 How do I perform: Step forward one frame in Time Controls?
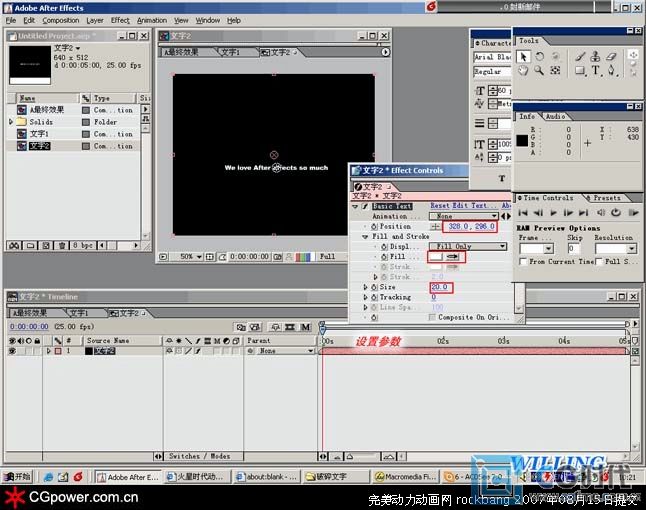click(x=568, y=213)
